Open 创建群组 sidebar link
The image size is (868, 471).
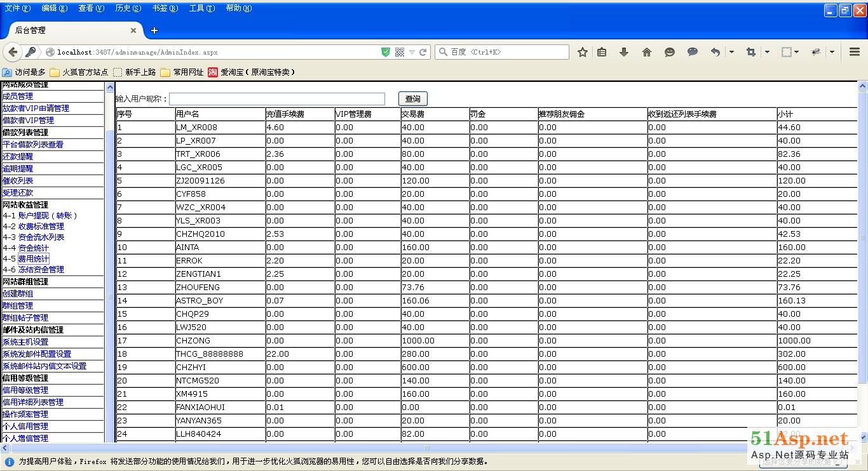click(x=18, y=294)
